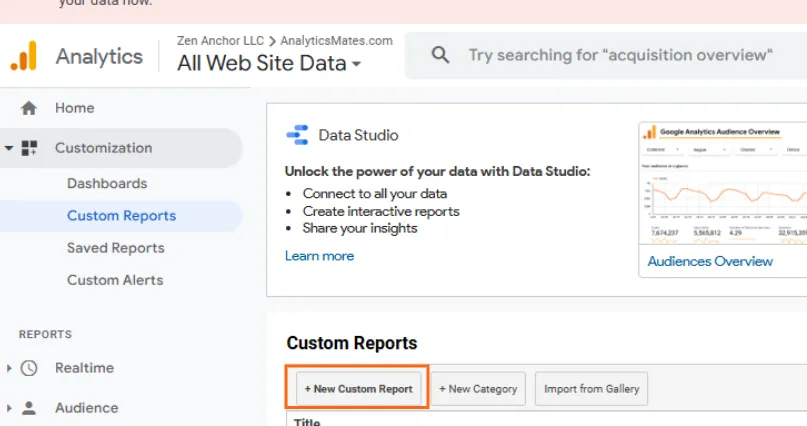
Task: Select Customization in the sidebar
Action: click(103, 148)
